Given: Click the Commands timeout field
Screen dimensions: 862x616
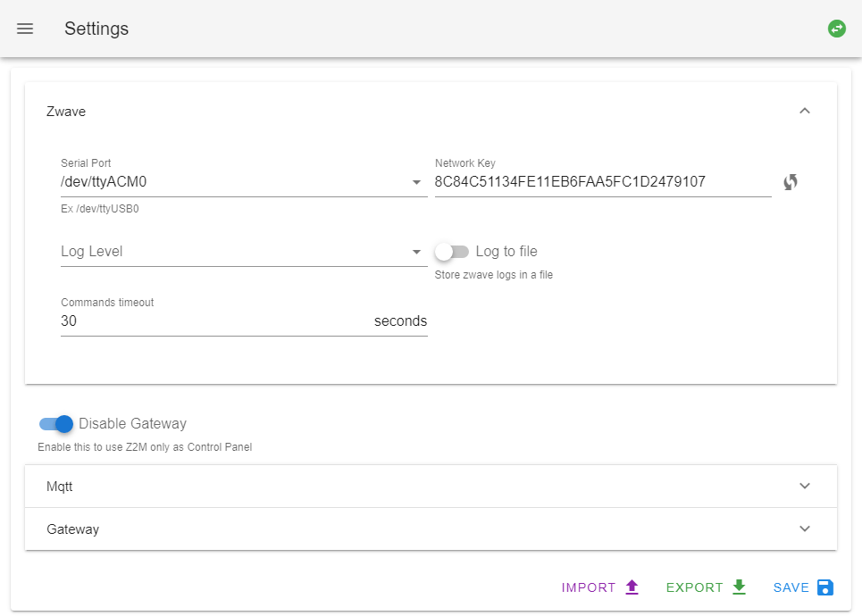Looking at the screenshot, I should click(244, 320).
